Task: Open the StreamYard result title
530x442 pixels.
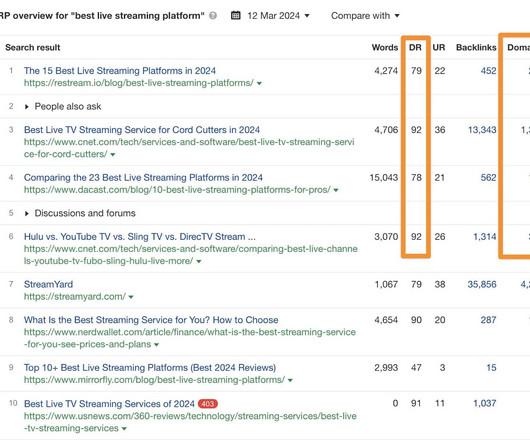Action: click(x=48, y=284)
